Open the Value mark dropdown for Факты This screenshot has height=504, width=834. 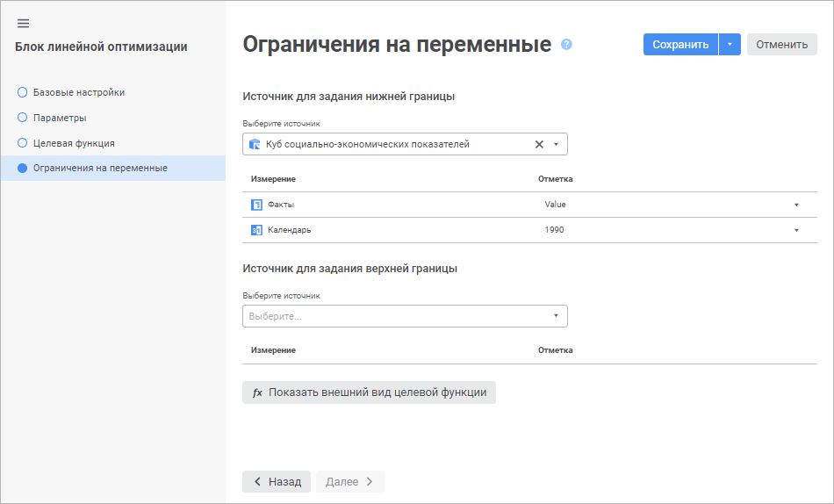(796, 205)
